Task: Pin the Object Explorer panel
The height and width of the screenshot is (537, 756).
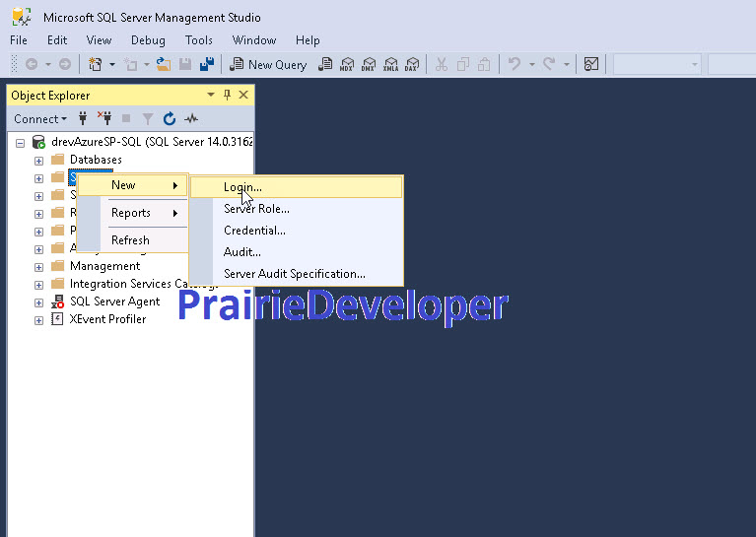Action: [x=227, y=95]
